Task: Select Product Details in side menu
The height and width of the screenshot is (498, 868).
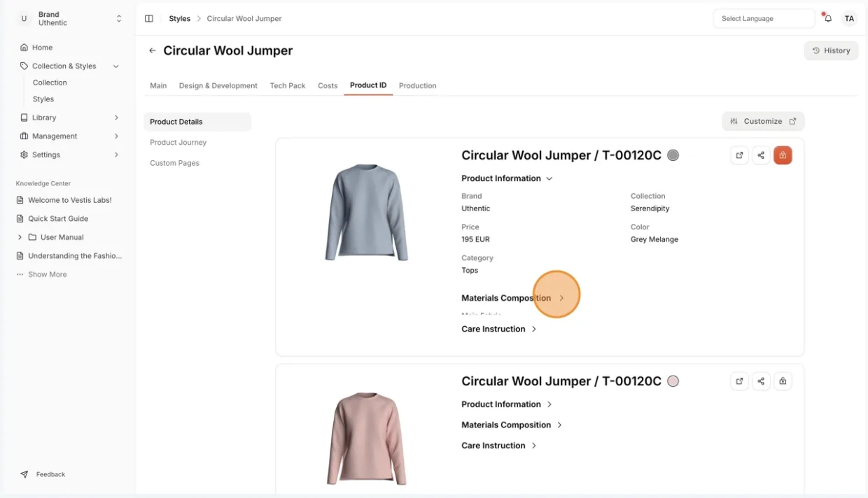Action: pos(197,122)
